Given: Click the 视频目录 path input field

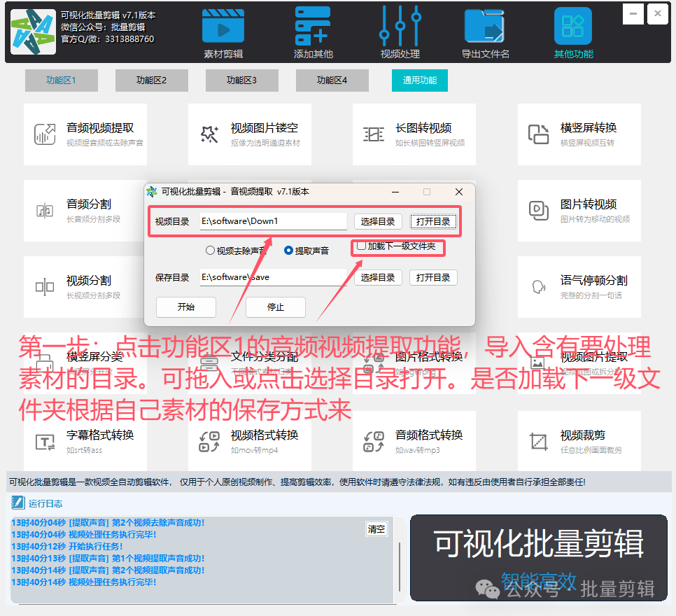Looking at the screenshot, I should click(x=274, y=221).
